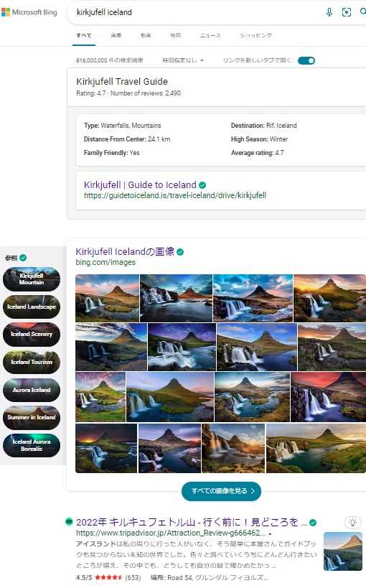
Task: Click the green dot icon before the TripAdvisor title
Action: coord(69,521)
